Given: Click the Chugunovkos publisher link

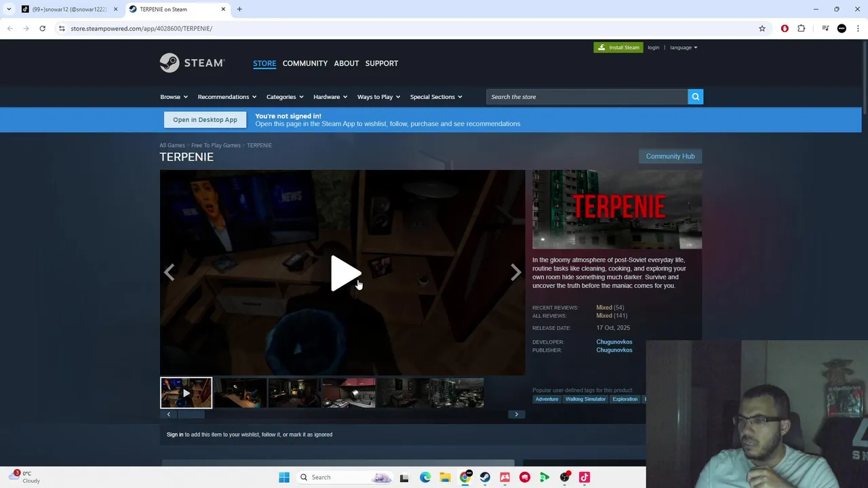Looking at the screenshot, I should coord(614,350).
